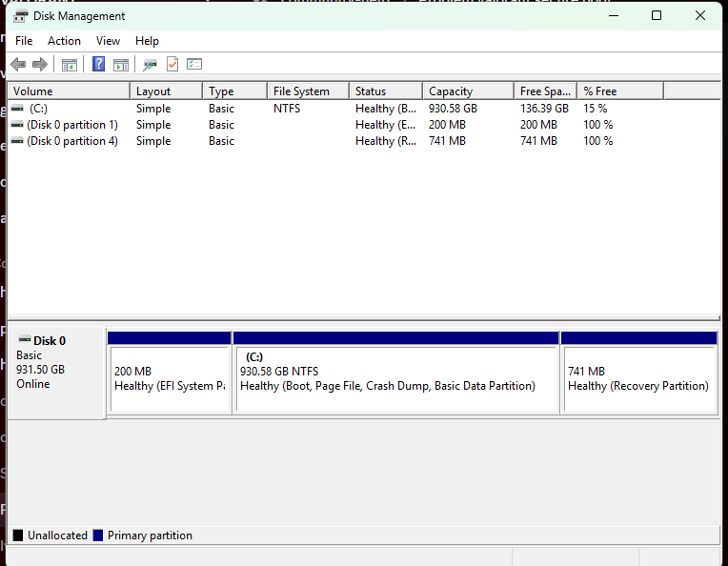Viewport: 728px width, 566px height.
Task: Sort by the Status column header
Action: click(x=386, y=91)
